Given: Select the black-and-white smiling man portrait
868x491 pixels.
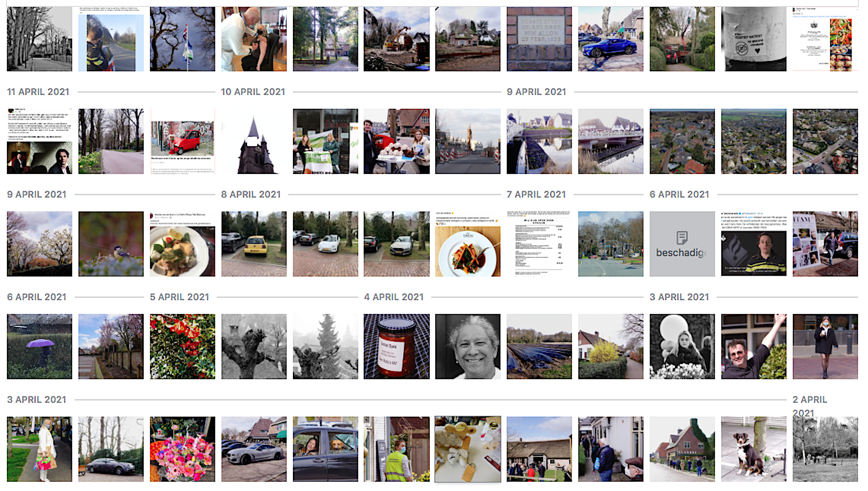Looking at the screenshot, I should pos(468,347).
